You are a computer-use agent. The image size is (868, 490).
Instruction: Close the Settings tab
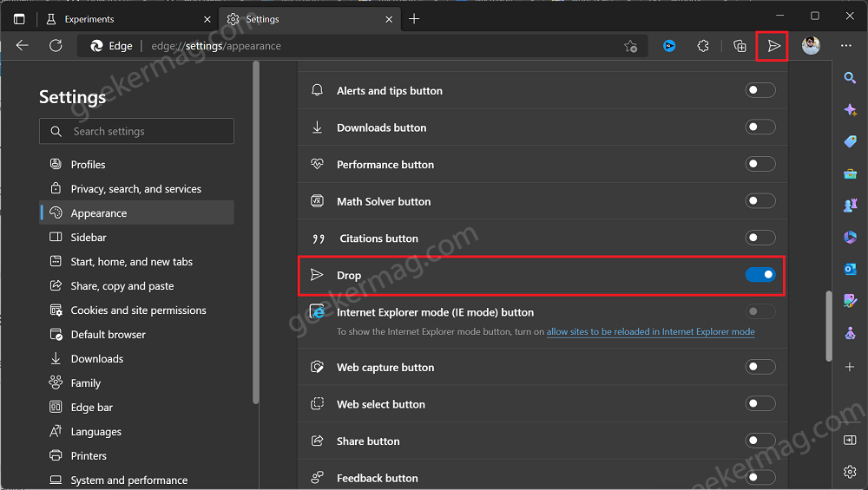389,19
